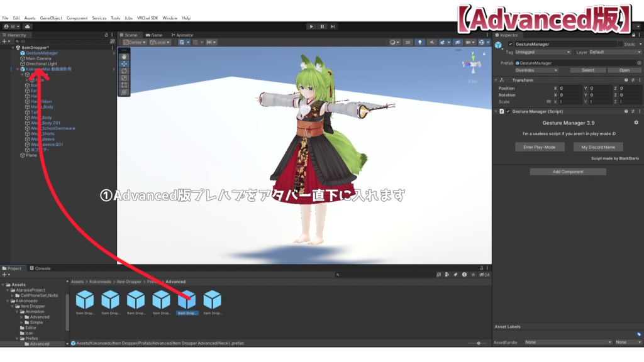Click the prefab Select button
This screenshot has height=362, width=644.
coord(588,70)
